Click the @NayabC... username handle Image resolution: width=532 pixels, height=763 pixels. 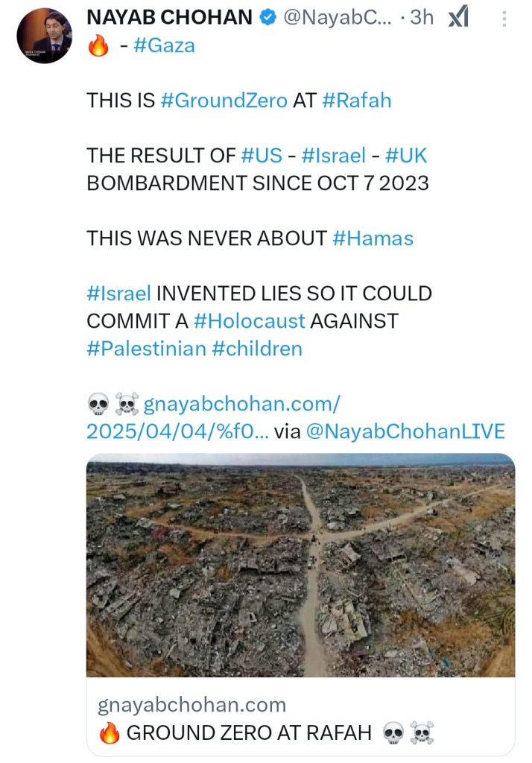coord(335,18)
